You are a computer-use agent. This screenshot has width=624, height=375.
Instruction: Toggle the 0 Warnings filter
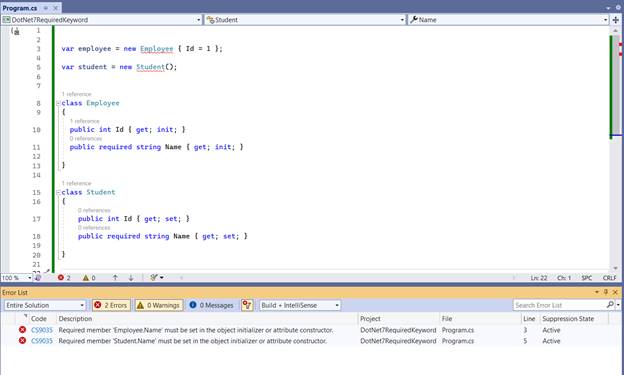[x=159, y=305]
